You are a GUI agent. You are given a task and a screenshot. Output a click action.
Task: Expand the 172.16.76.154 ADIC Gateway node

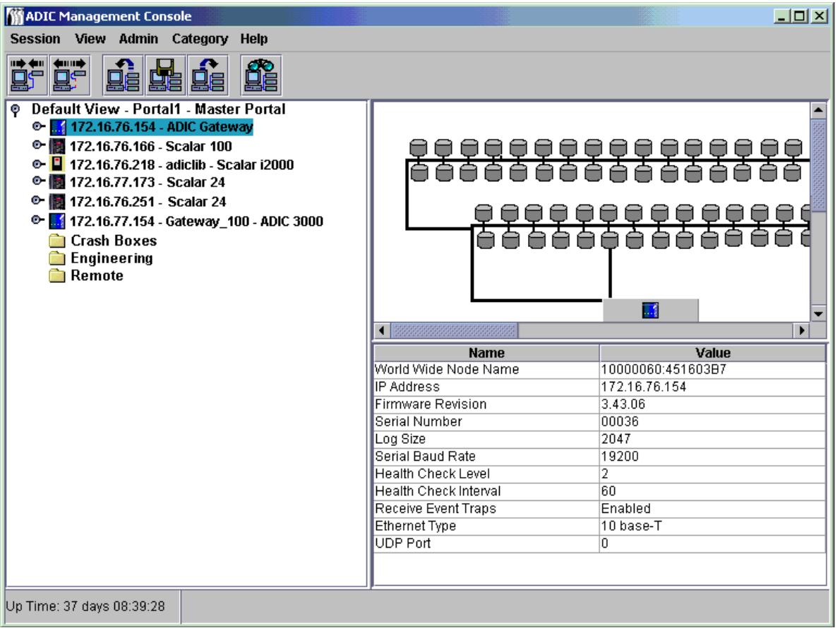(x=38, y=126)
